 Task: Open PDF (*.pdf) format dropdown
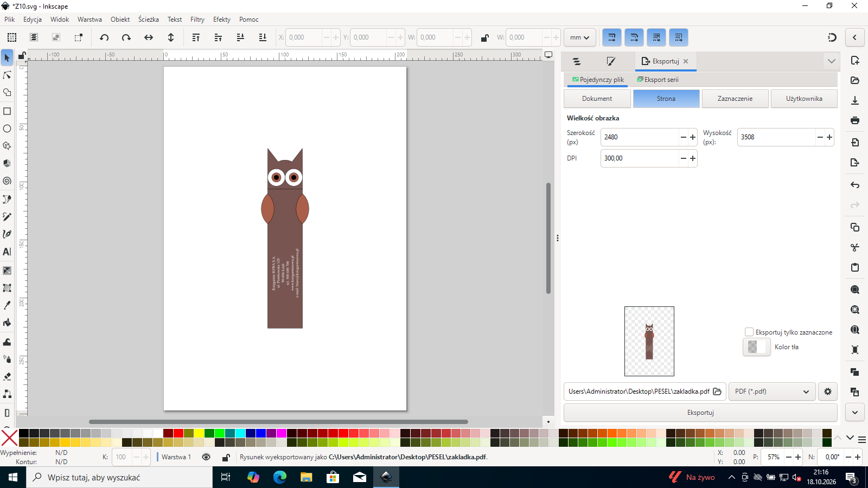(x=772, y=391)
